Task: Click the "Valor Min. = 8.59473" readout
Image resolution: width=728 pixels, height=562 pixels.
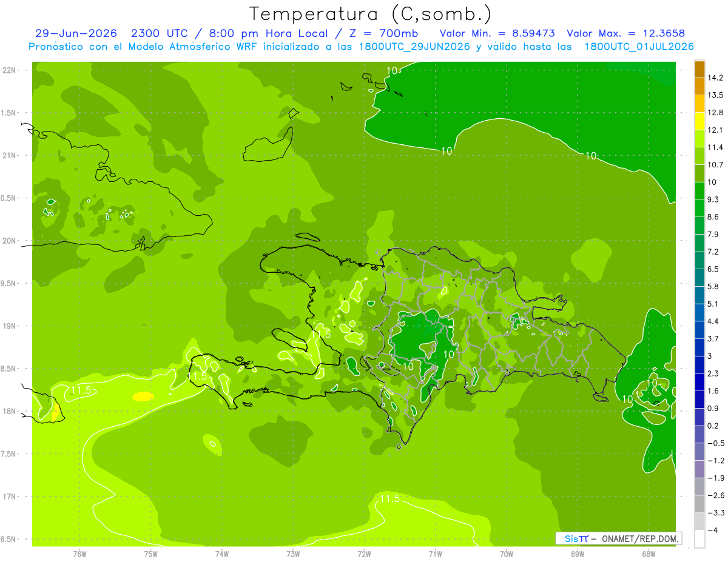Action: pos(497,33)
